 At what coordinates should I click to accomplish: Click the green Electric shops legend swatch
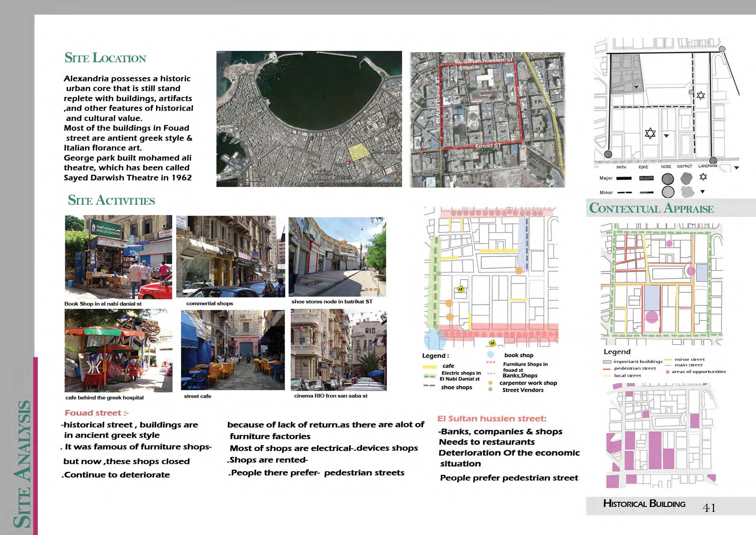tap(430, 376)
